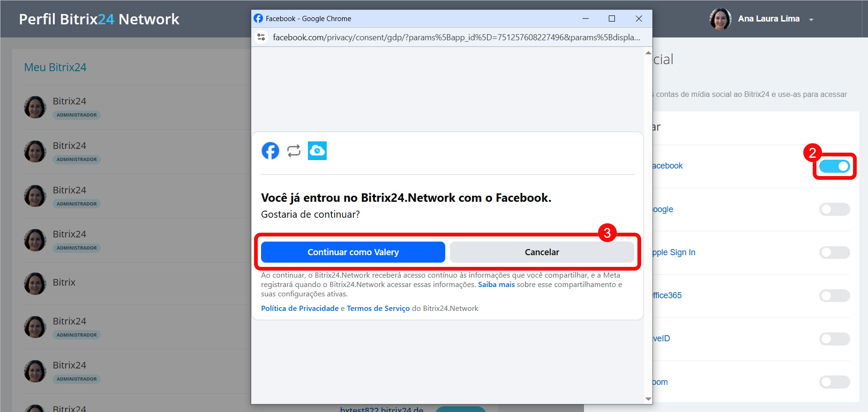Expand the Ana Laura Lima user menu arrow
The image size is (868, 412).
pos(811,20)
